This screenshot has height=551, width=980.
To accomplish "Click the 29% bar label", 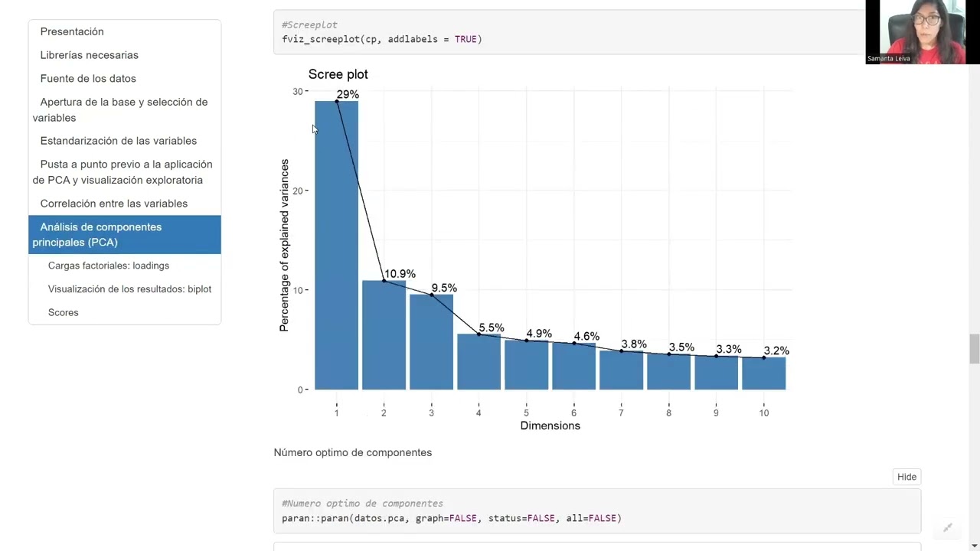I will pyautogui.click(x=348, y=94).
